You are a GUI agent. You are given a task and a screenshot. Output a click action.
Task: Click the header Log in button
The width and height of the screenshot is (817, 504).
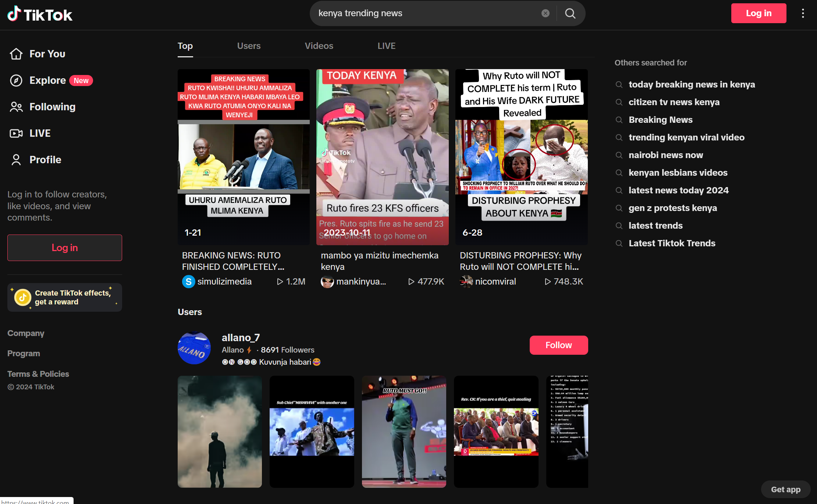click(x=759, y=13)
